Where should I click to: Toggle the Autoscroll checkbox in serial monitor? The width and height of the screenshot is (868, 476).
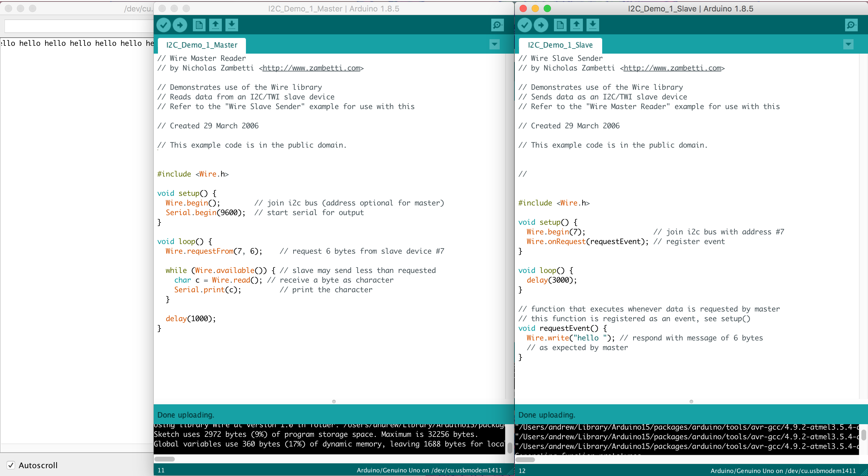coord(11,465)
